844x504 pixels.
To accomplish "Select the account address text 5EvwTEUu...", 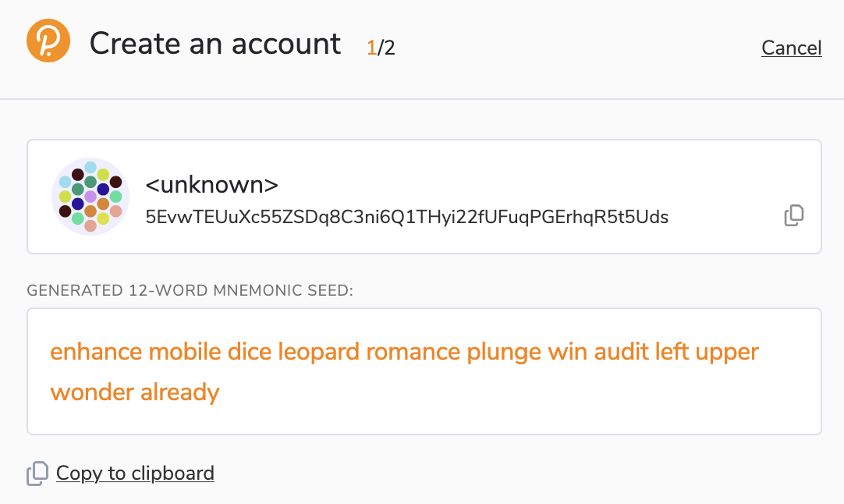I will [407, 217].
